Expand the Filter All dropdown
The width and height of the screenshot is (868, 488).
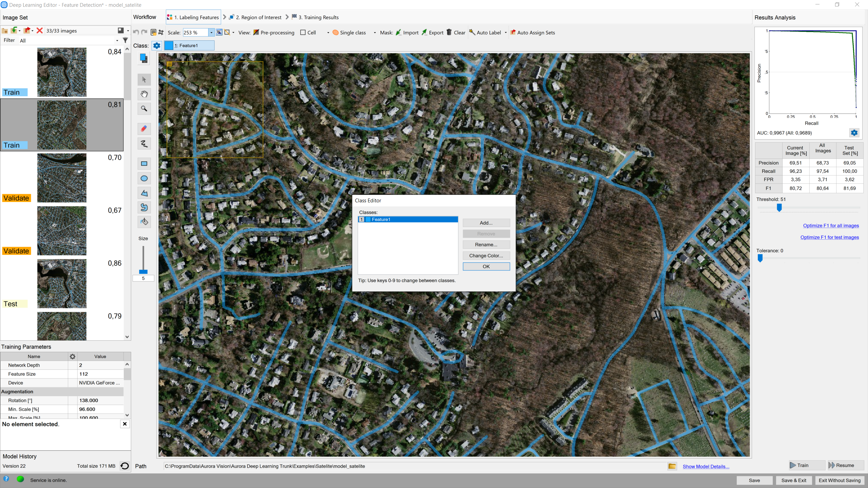[x=117, y=41]
